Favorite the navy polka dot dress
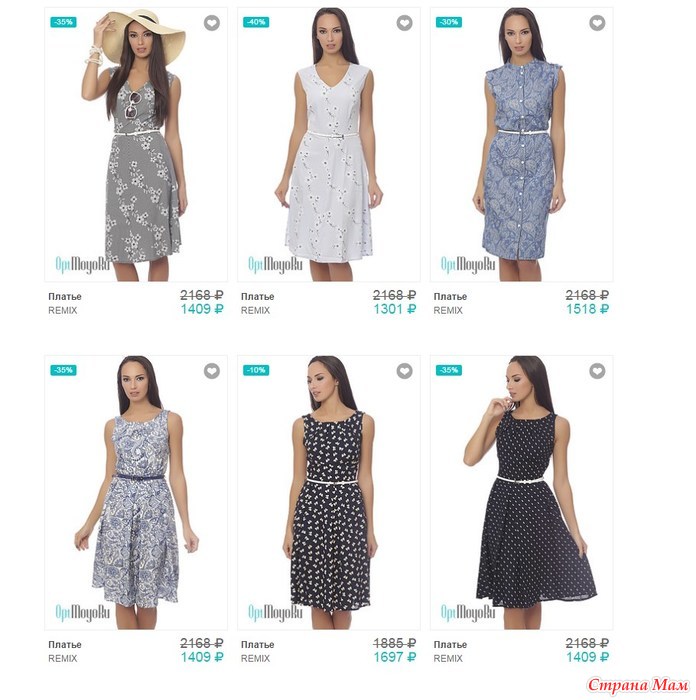The height and width of the screenshot is (700, 696). 597,371
